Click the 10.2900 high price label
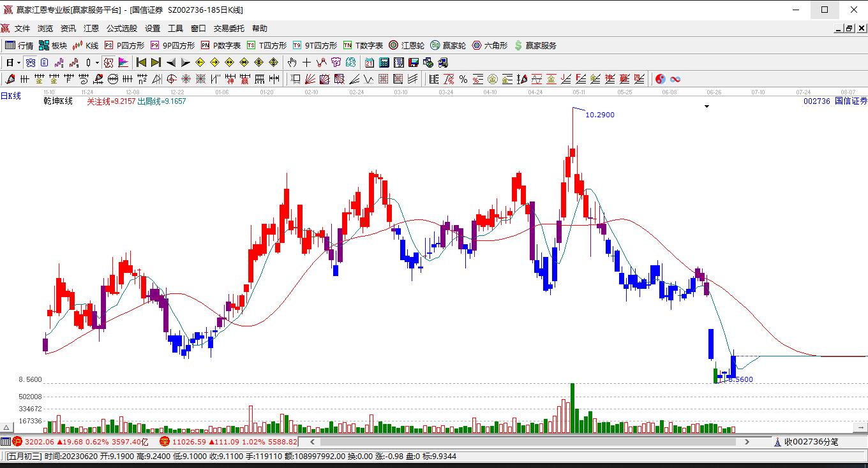This screenshot has width=868, height=468. tap(600, 115)
